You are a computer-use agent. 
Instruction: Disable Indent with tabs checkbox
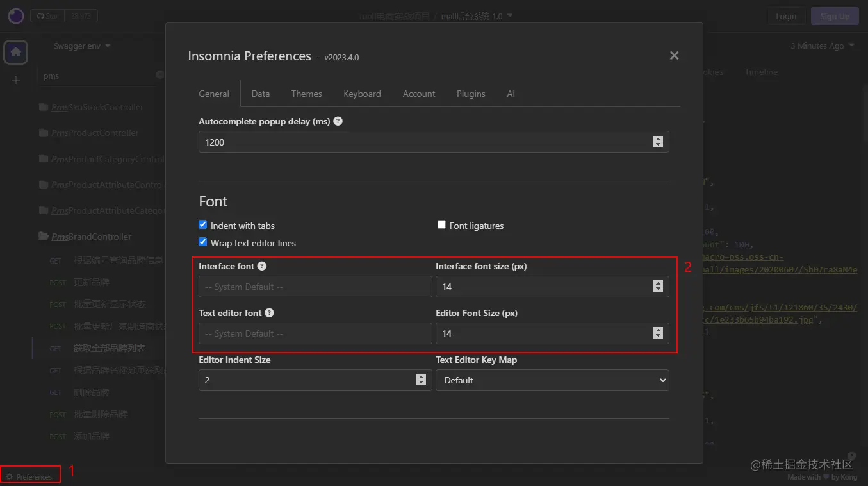203,225
